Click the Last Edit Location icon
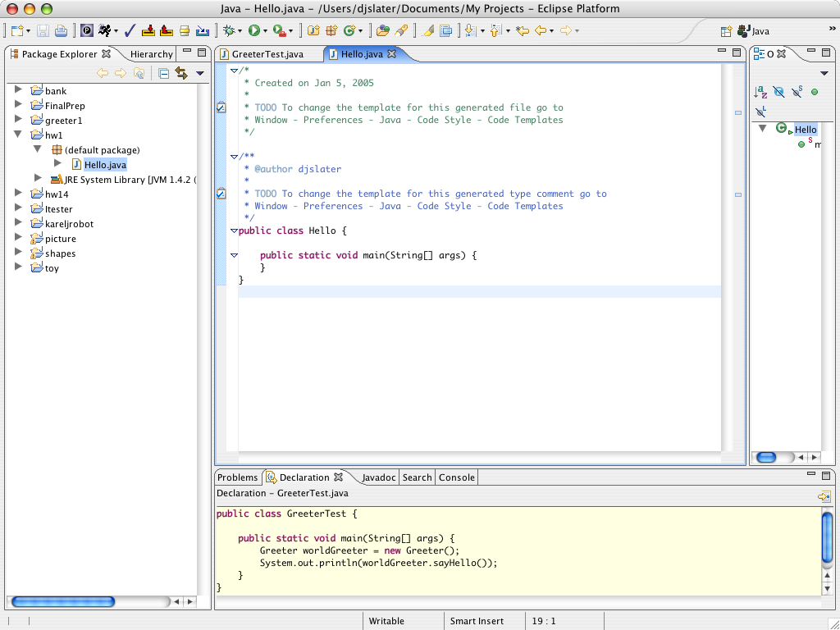840x630 pixels. [523, 30]
